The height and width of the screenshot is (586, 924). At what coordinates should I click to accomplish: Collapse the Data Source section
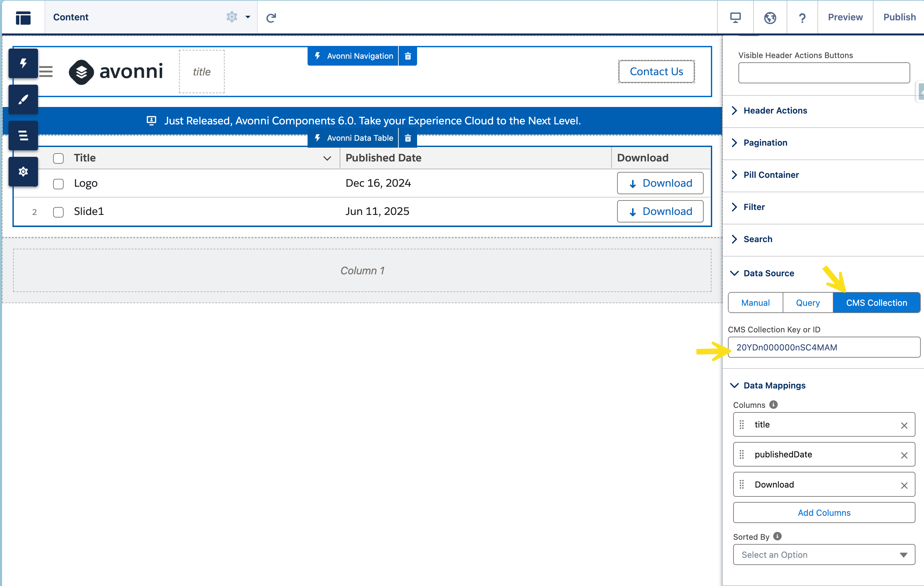click(769, 273)
